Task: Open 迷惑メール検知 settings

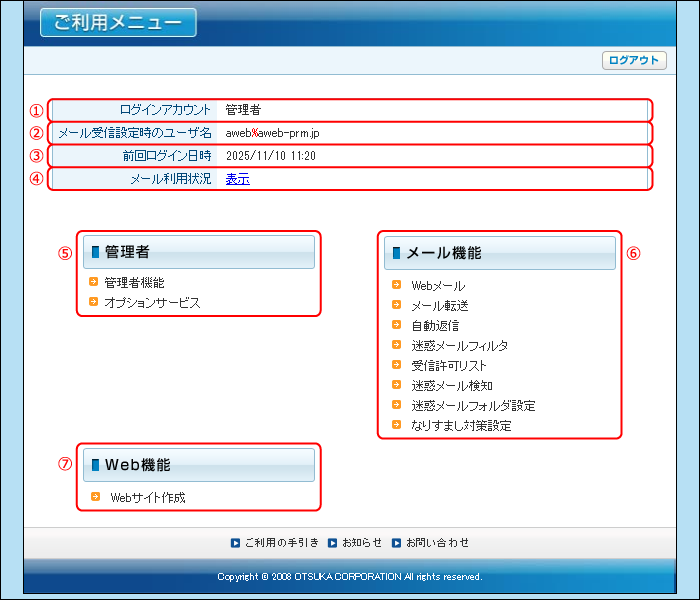Action: pos(452,385)
